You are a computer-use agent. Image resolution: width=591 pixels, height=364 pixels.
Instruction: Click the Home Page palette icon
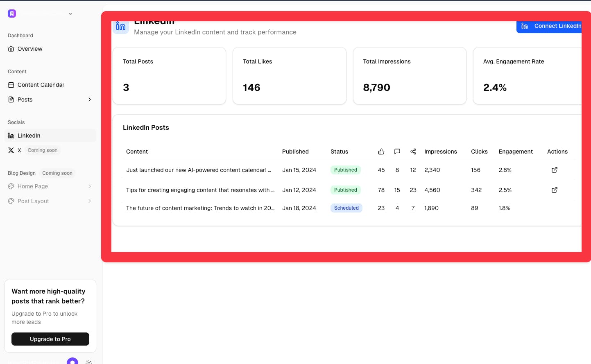click(x=11, y=186)
